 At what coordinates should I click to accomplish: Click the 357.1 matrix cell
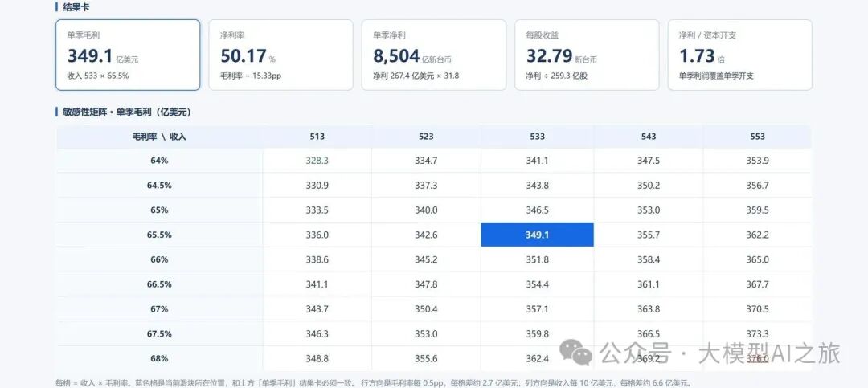(537, 308)
